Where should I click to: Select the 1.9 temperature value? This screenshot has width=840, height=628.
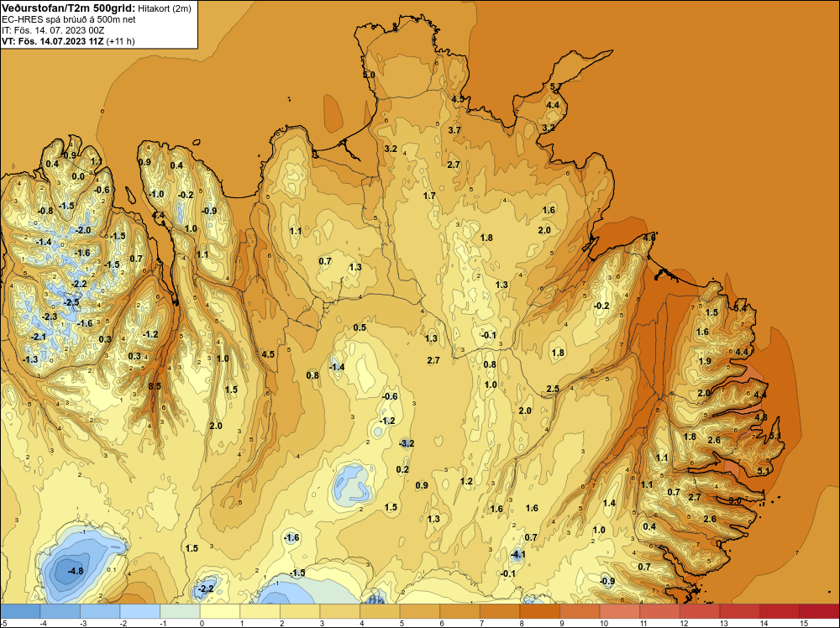[705, 361]
